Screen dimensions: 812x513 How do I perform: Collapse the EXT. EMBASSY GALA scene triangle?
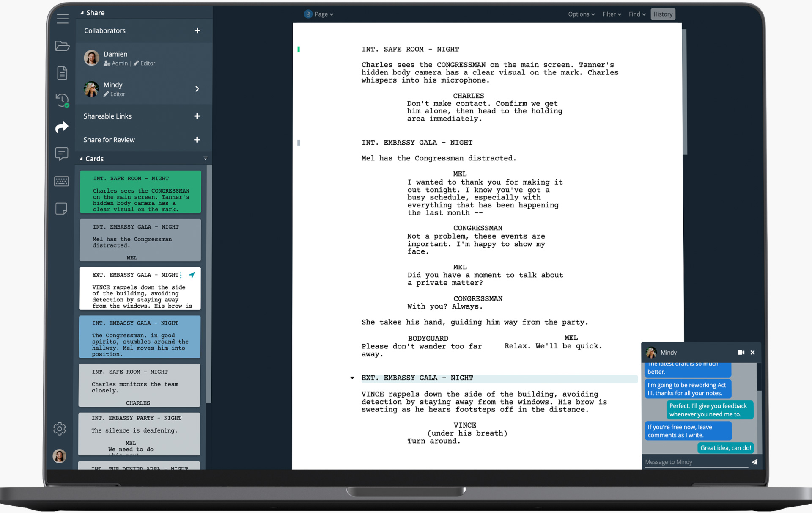click(352, 378)
